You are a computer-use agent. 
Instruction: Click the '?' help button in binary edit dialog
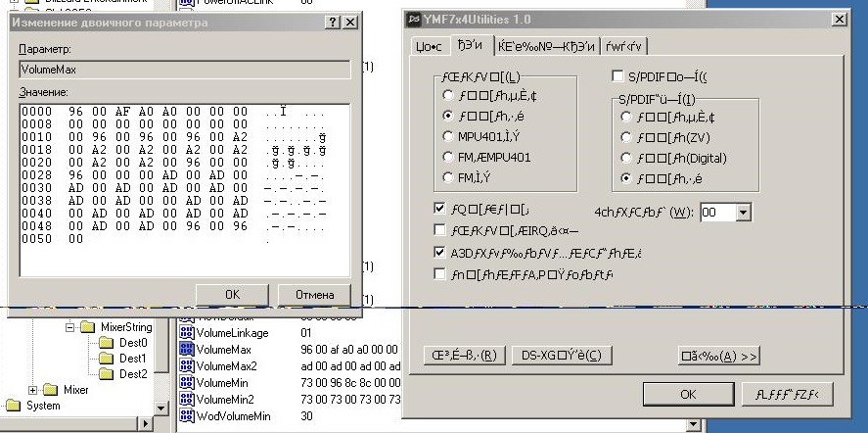(x=332, y=23)
